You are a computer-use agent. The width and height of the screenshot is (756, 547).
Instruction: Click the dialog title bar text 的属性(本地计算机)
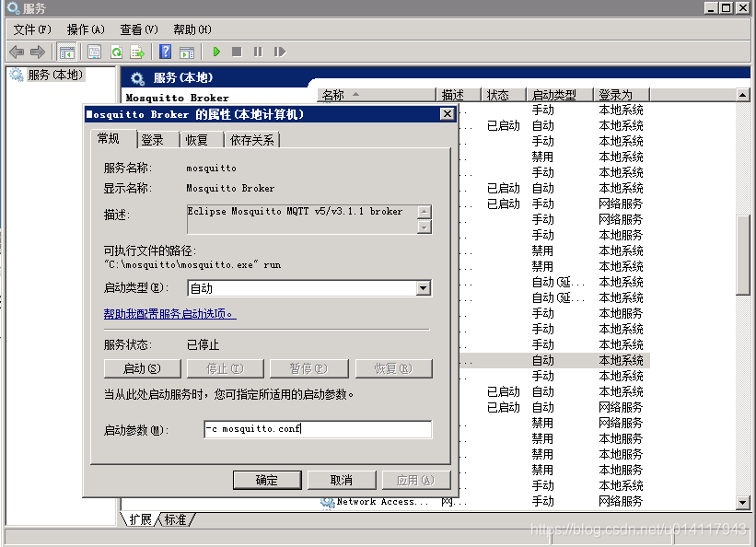[250, 114]
